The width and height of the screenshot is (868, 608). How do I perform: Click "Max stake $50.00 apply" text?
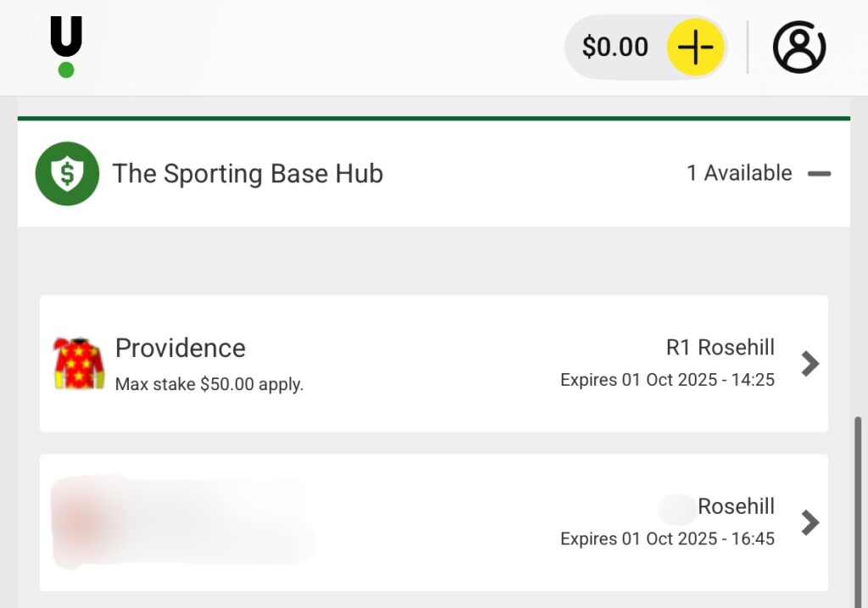(x=209, y=384)
